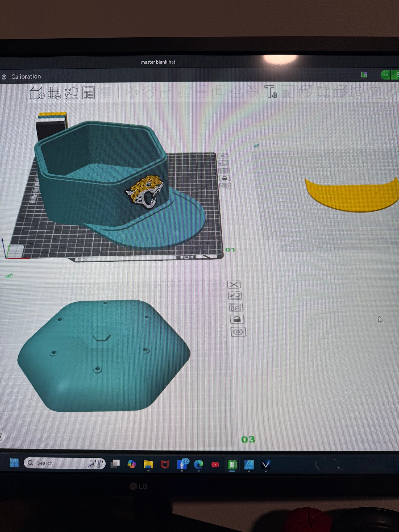This screenshot has height=532, width=399.
Task: Select the corner-nodes frame tool
Action: pyautogui.click(x=323, y=92)
